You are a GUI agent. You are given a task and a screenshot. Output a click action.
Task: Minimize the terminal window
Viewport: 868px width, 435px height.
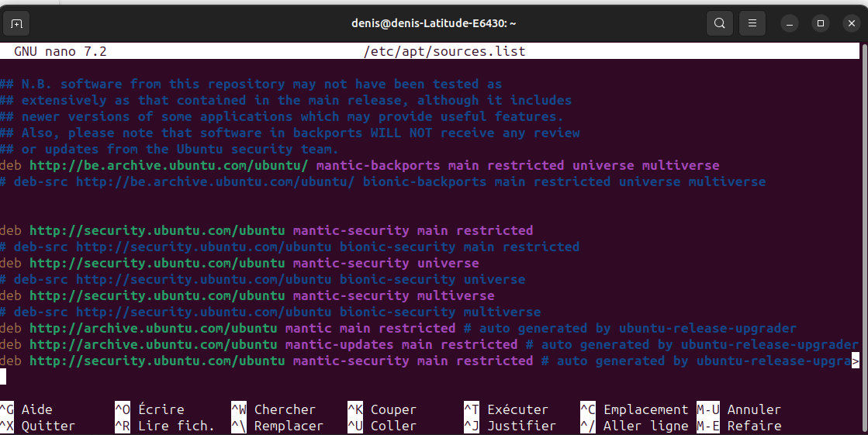(x=790, y=23)
